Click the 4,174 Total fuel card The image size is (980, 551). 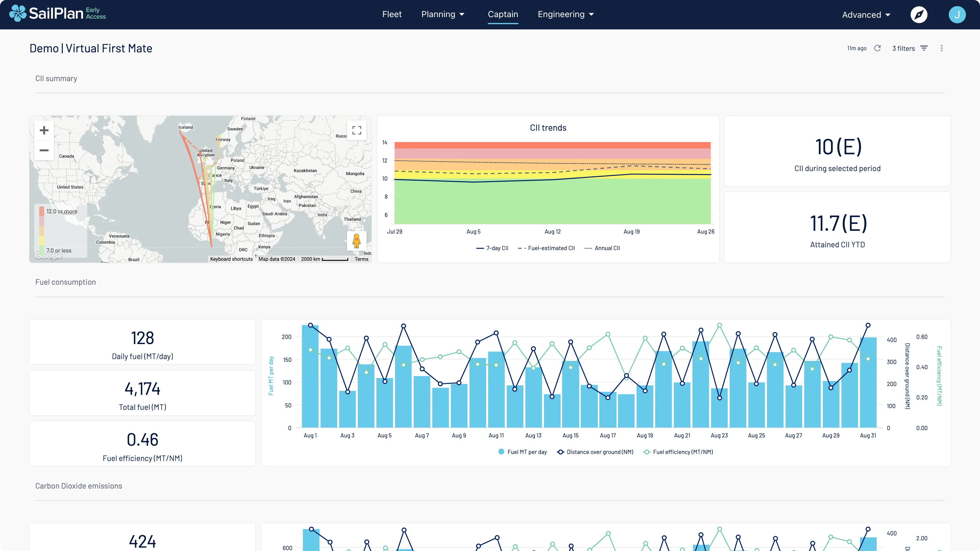coord(142,393)
